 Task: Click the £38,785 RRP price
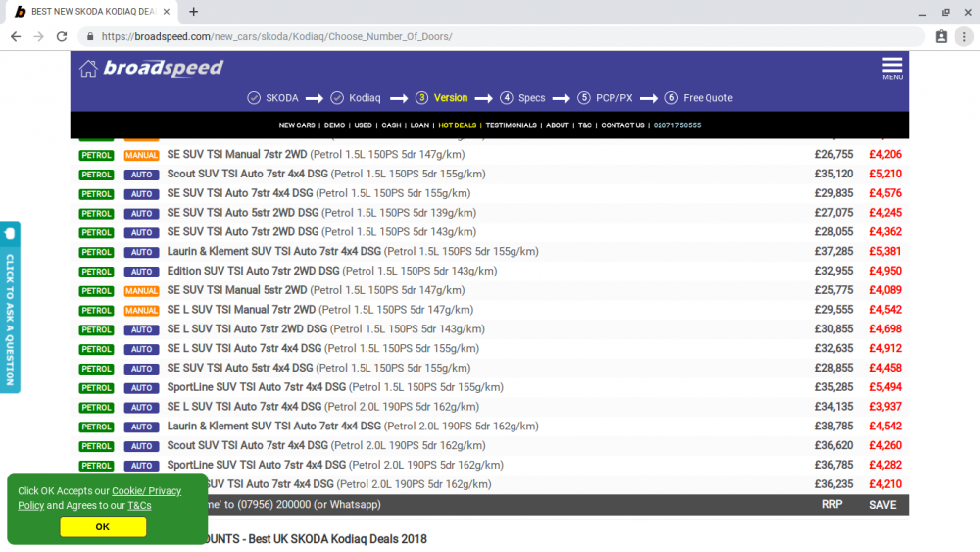pyautogui.click(x=833, y=426)
